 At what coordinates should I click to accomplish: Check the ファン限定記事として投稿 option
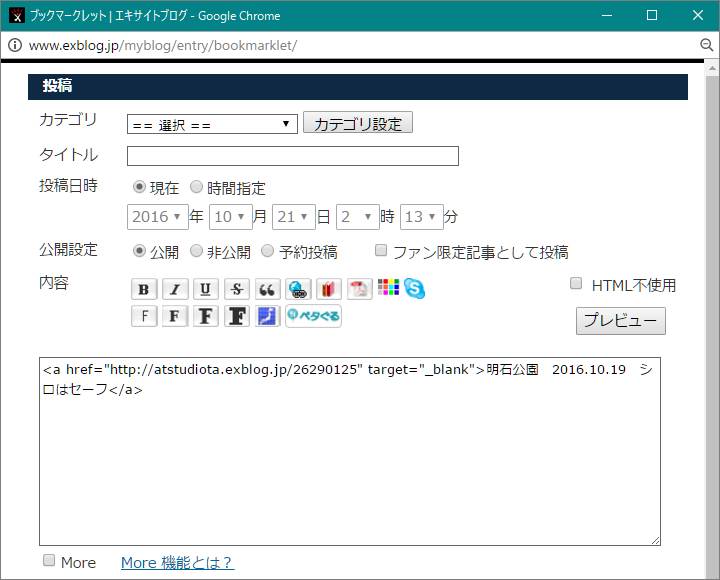tap(381, 251)
